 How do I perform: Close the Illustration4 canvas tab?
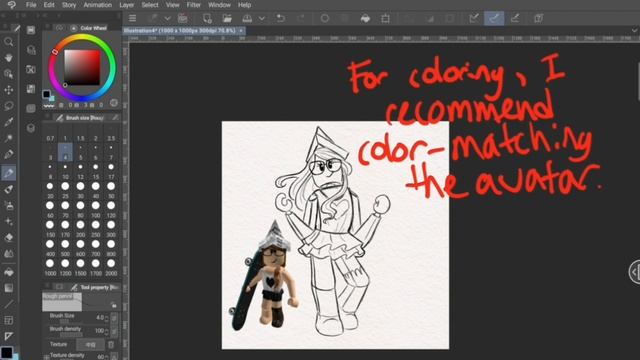(x=241, y=31)
